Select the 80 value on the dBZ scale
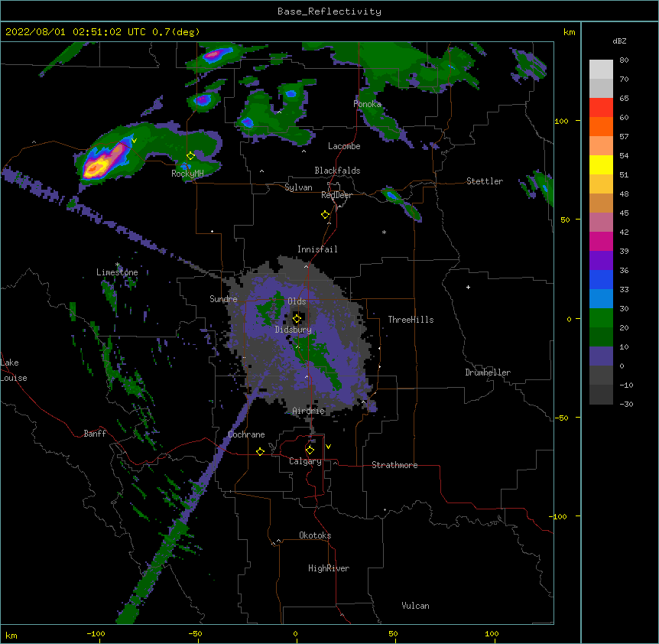 624,60
